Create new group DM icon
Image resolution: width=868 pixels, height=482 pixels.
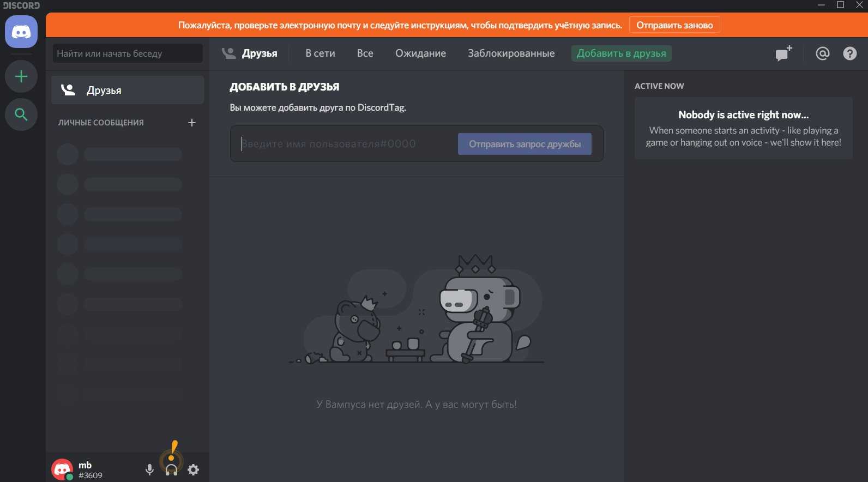[x=783, y=53]
